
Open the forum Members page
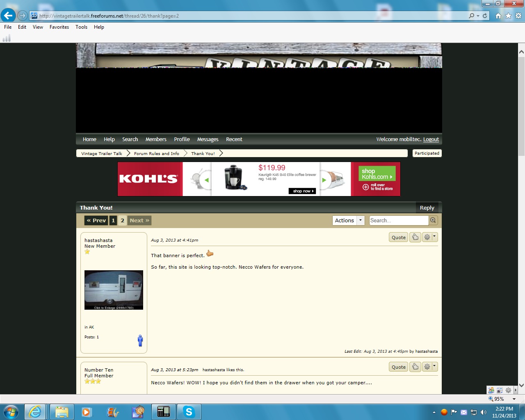[x=156, y=139]
